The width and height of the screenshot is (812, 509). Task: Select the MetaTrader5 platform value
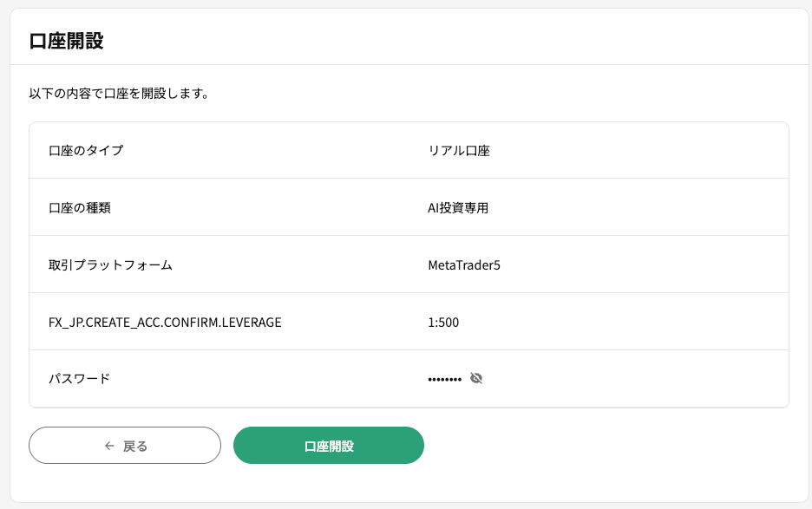pos(464,265)
